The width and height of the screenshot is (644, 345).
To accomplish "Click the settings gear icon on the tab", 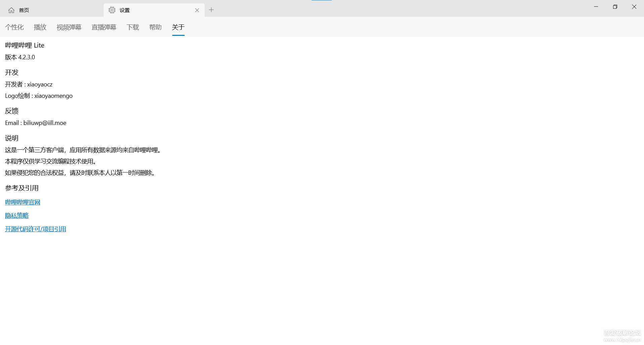I will point(112,10).
